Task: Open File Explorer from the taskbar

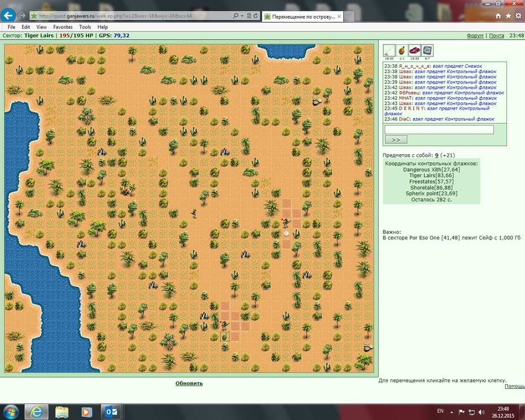Action: pos(62,412)
